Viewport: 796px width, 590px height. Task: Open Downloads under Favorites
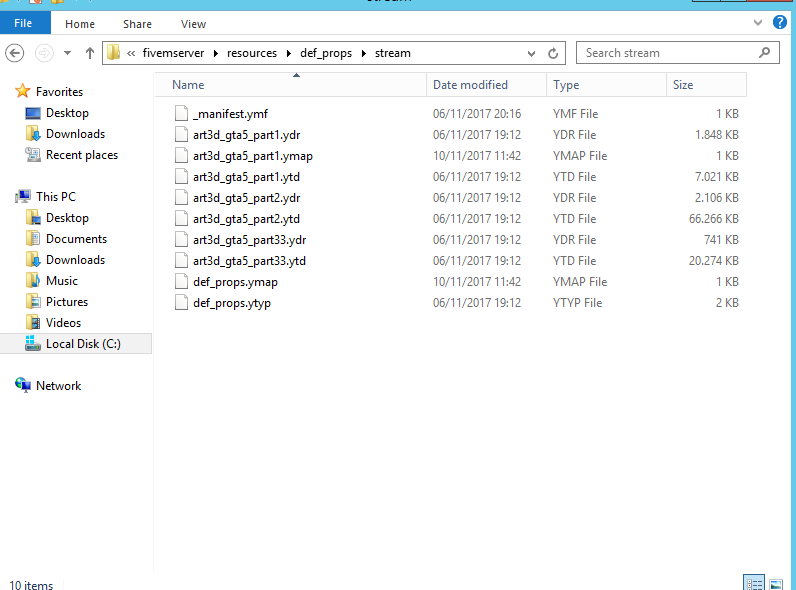point(75,134)
